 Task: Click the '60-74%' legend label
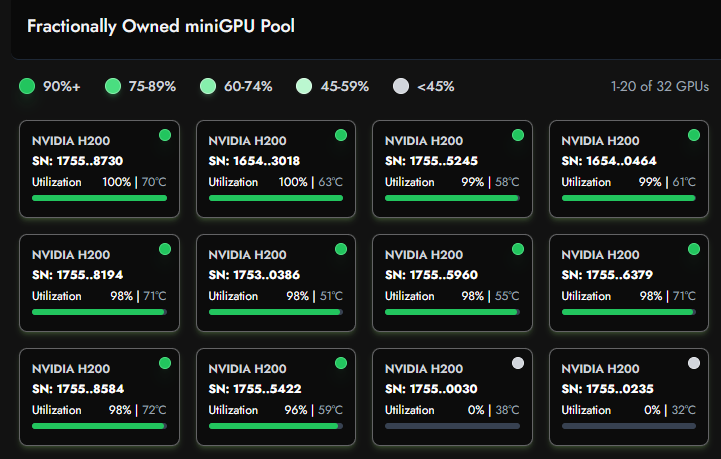248,86
